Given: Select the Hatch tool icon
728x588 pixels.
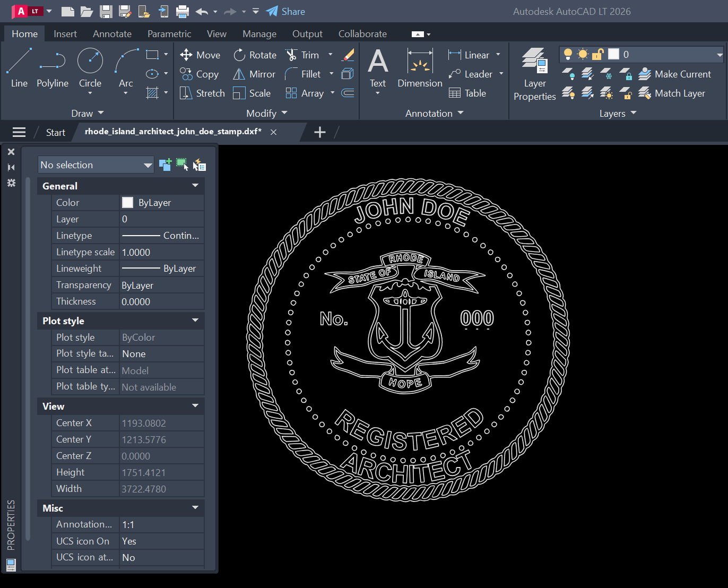Looking at the screenshot, I should [x=152, y=93].
